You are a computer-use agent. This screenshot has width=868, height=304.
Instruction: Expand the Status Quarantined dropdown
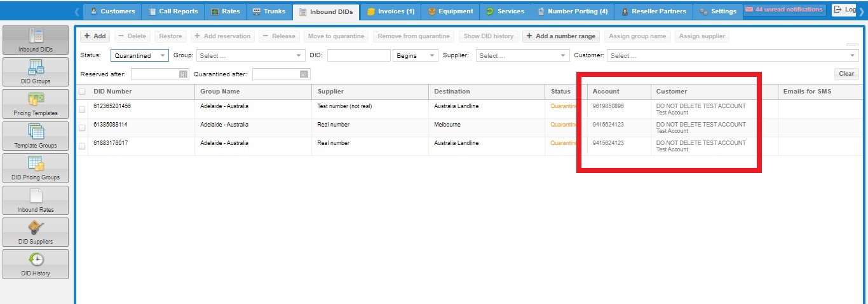(x=163, y=56)
